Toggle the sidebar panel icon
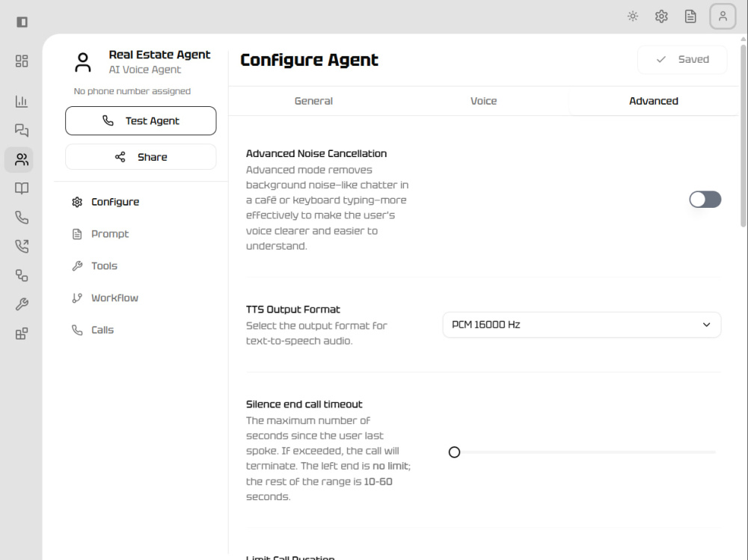The image size is (748, 560). click(22, 22)
